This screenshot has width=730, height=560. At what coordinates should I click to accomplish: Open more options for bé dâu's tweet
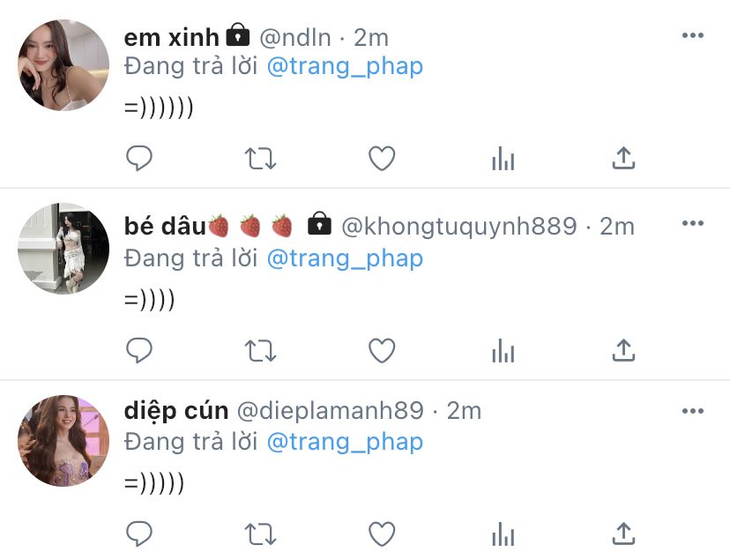coord(693,223)
